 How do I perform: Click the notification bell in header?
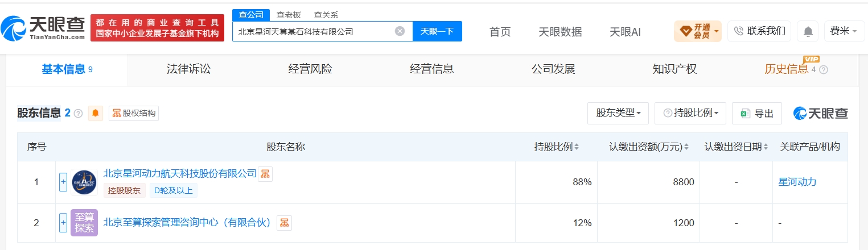point(808,31)
